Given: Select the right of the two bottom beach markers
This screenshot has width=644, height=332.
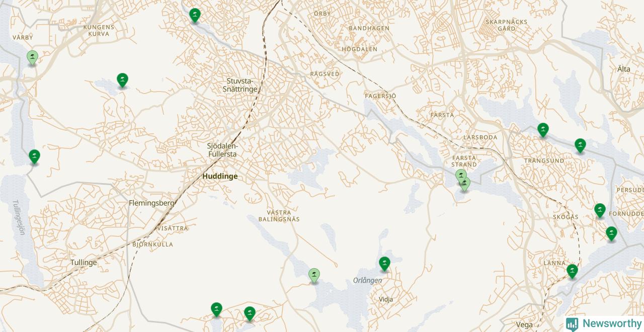Looking at the screenshot, I should click(x=250, y=313).
